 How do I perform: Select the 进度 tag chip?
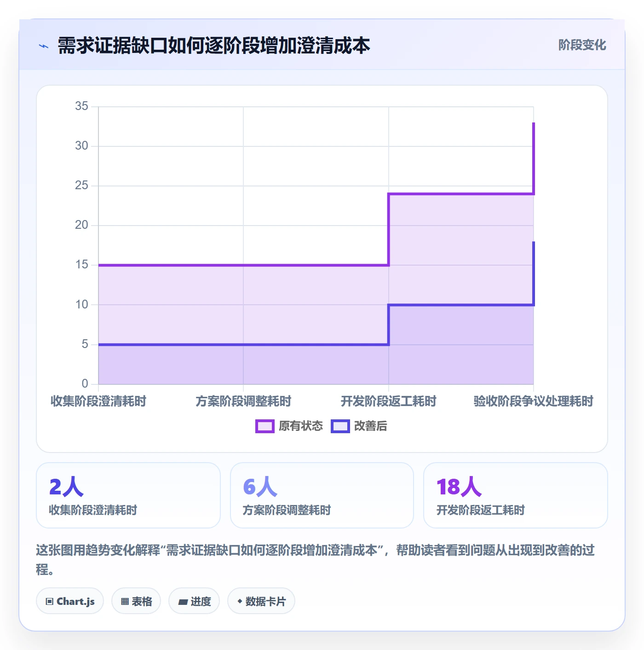[194, 601]
